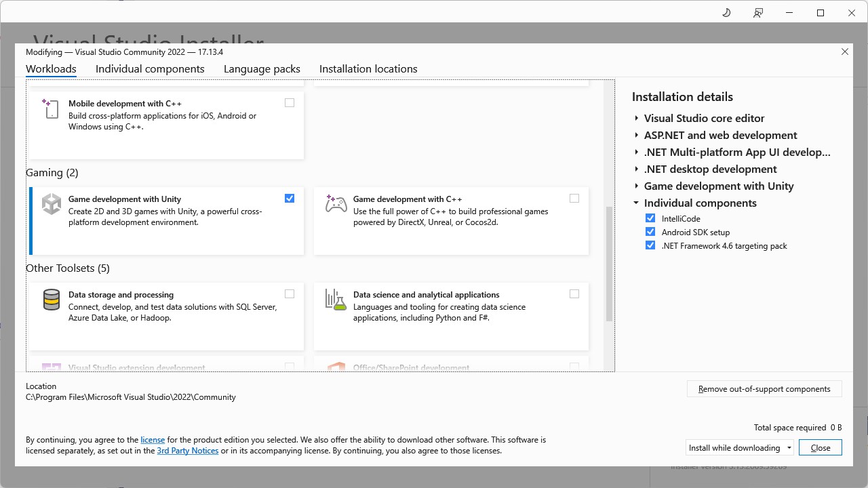
Task: Expand ASP.NET and web development details
Action: [x=637, y=136]
